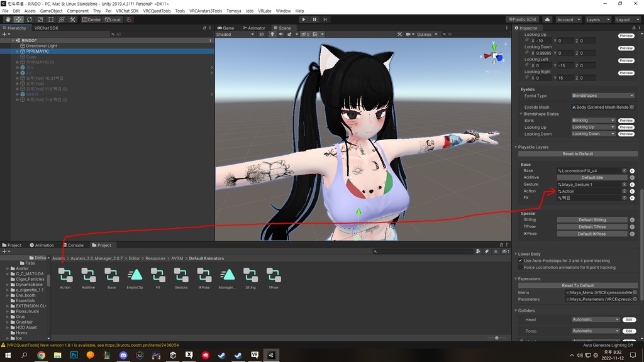Select the Rotate tool

[30, 19]
